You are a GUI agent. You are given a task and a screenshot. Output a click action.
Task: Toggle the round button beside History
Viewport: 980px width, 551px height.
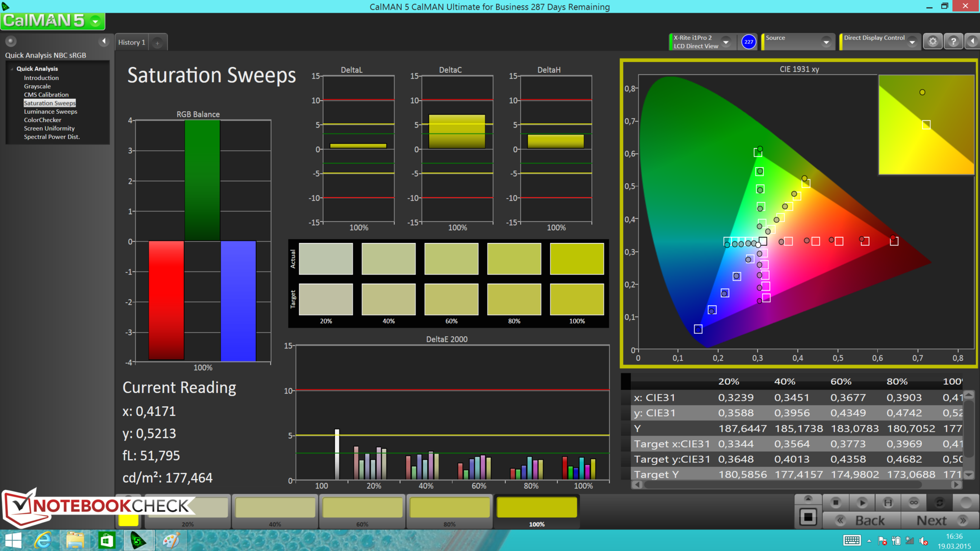(157, 43)
